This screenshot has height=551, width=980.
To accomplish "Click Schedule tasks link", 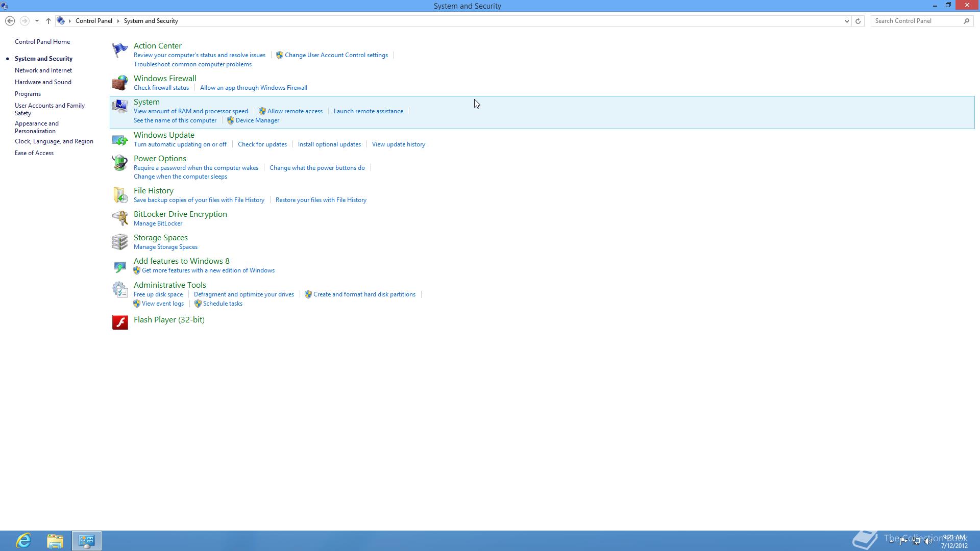I will (223, 304).
